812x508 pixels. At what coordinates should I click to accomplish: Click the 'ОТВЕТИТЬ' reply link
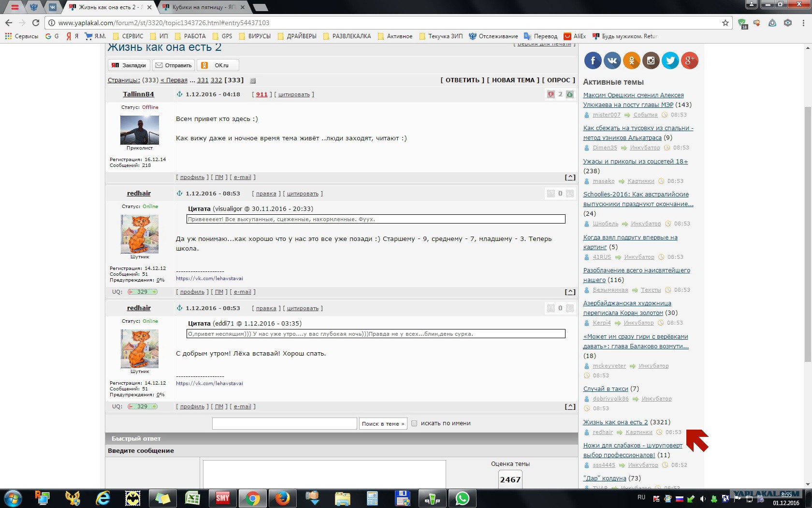462,80
